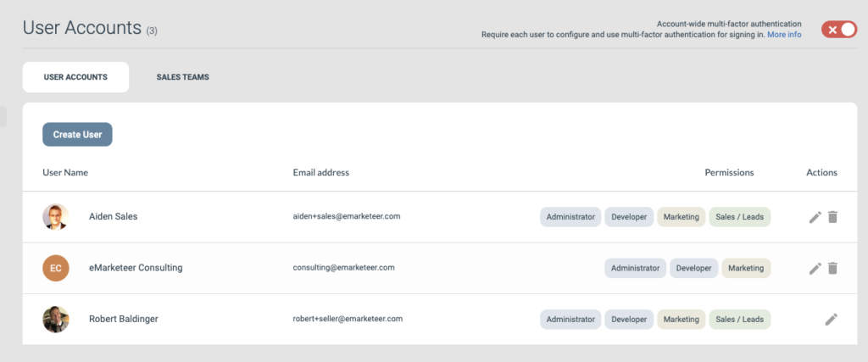The height and width of the screenshot is (362, 868).
Task: Click the eMarketeer Consulting user name
Action: point(136,268)
